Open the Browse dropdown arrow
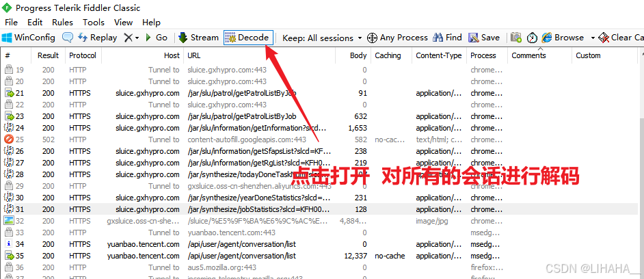The image size is (644, 279). [593, 38]
